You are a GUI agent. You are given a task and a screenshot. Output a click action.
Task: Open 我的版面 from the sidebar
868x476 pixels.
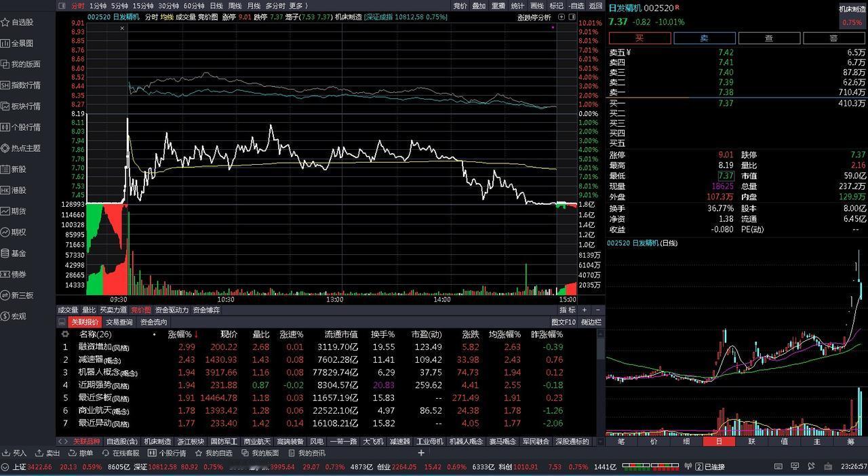[x=20, y=64]
